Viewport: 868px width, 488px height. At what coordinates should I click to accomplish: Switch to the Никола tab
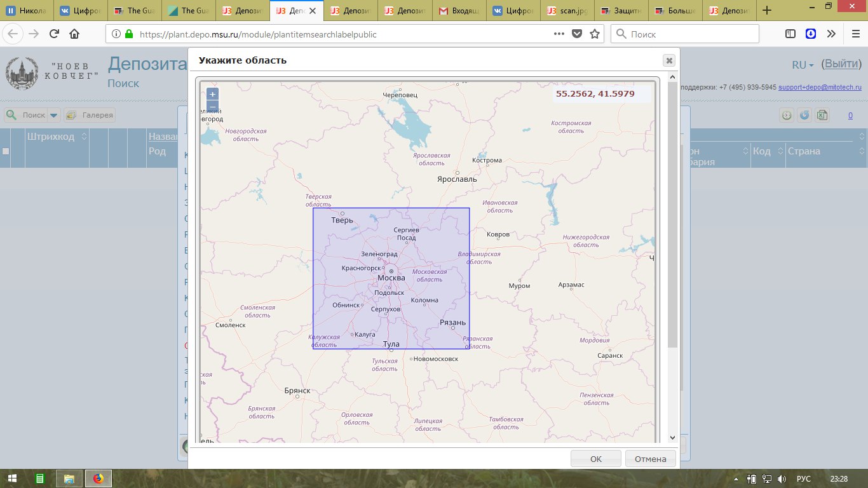coord(27,10)
